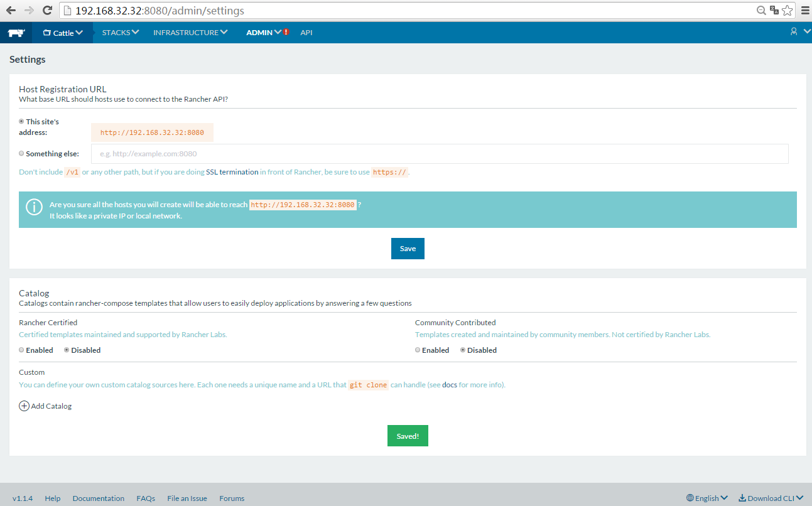812x506 pixels.
Task: Open the Chrome hamburger menu
Action: coord(804,10)
